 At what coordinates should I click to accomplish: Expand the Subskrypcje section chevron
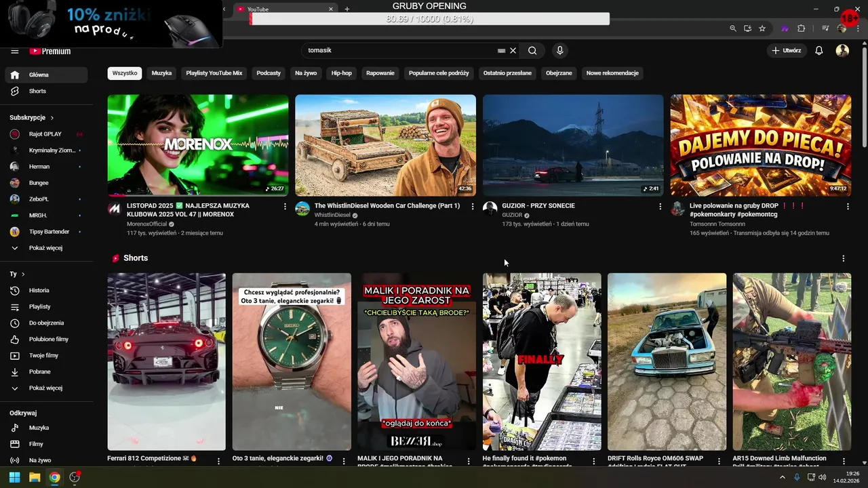pyautogui.click(x=52, y=118)
